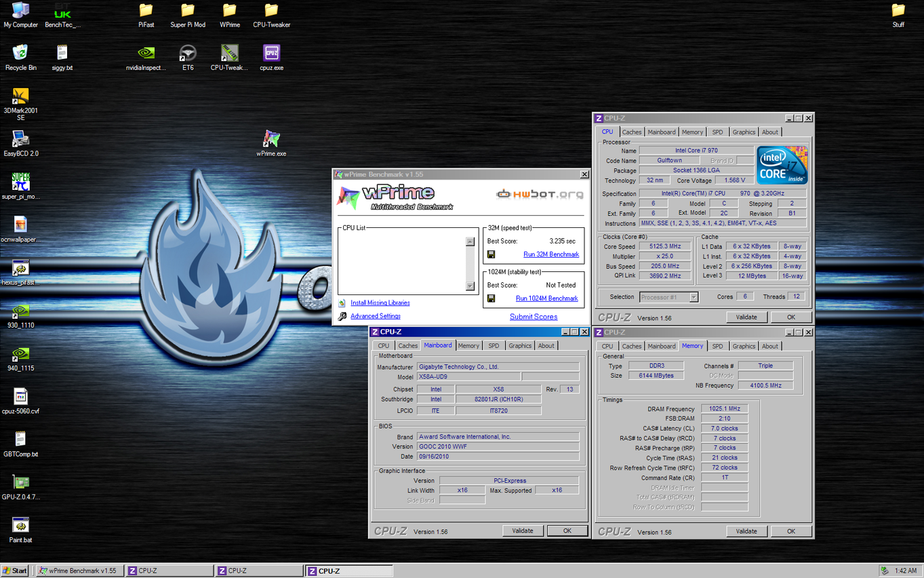Click Validate in Memory CPU-Z window
This screenshot has width=924, height=578.
click(746, 531)
